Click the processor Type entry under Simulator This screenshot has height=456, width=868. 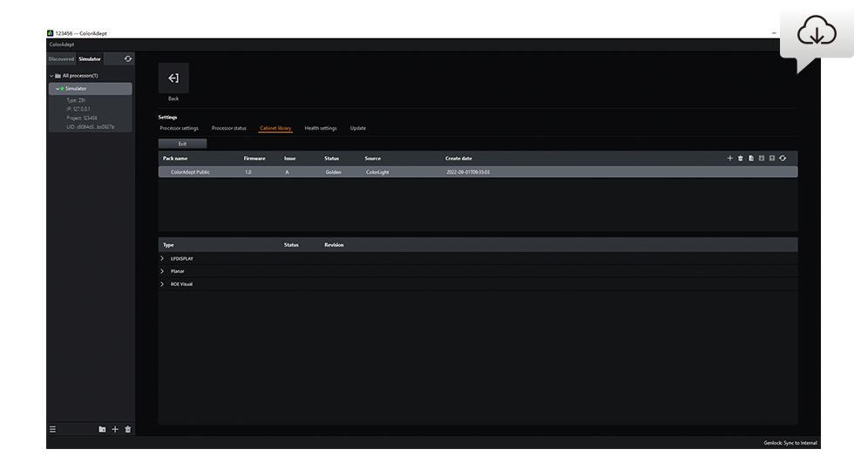click(x=76, y=100)
